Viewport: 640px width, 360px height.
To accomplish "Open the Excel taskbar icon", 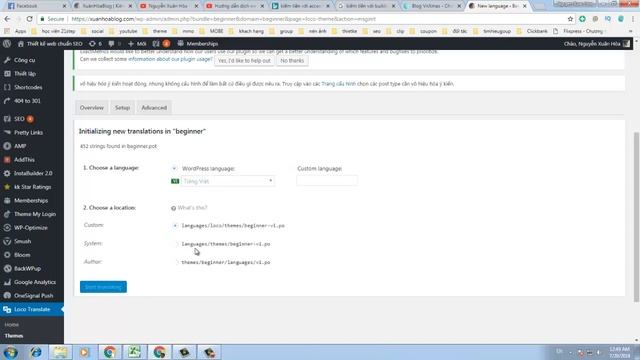I will click(x=134, y=352).
